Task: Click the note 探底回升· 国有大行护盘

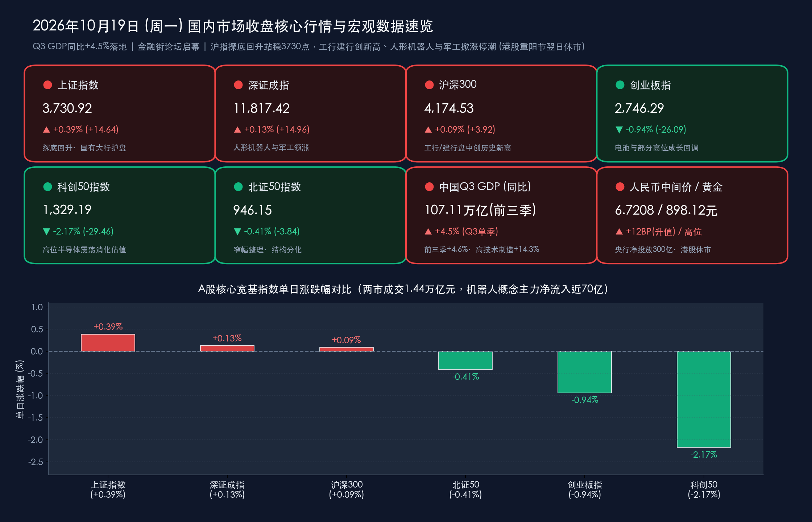Action: point(84,148)
